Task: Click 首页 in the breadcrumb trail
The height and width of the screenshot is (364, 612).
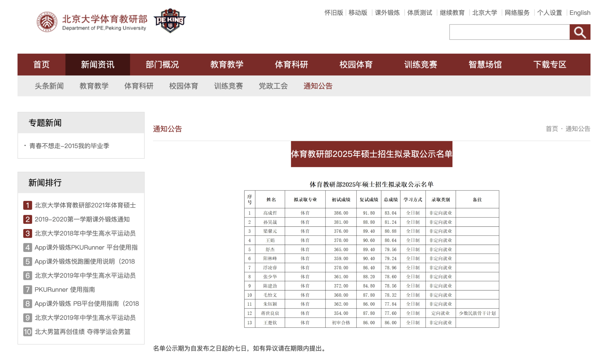Action: 552,129
